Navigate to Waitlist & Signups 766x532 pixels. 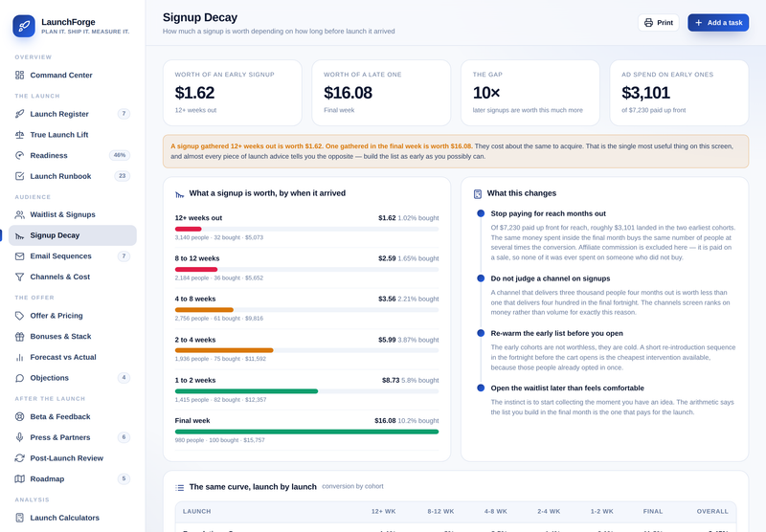[x=73, y=214]
